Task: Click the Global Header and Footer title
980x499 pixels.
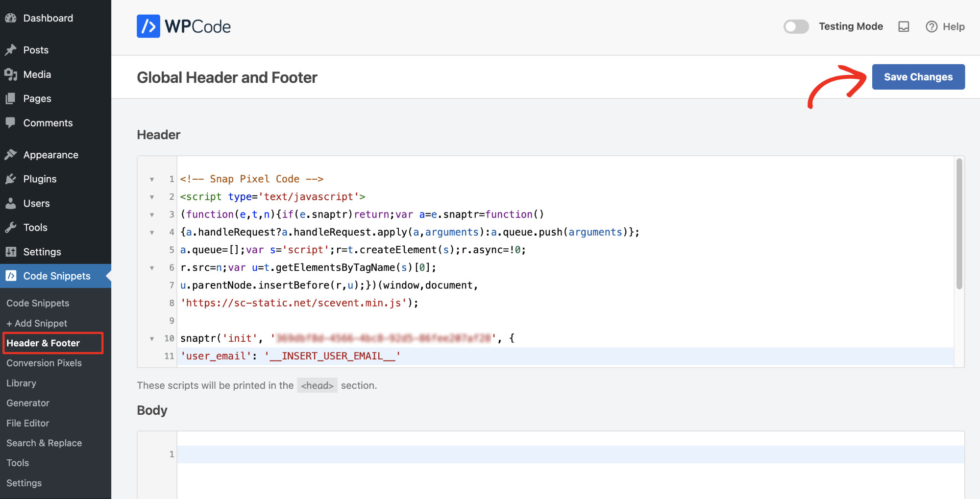Action: (227, 77)
